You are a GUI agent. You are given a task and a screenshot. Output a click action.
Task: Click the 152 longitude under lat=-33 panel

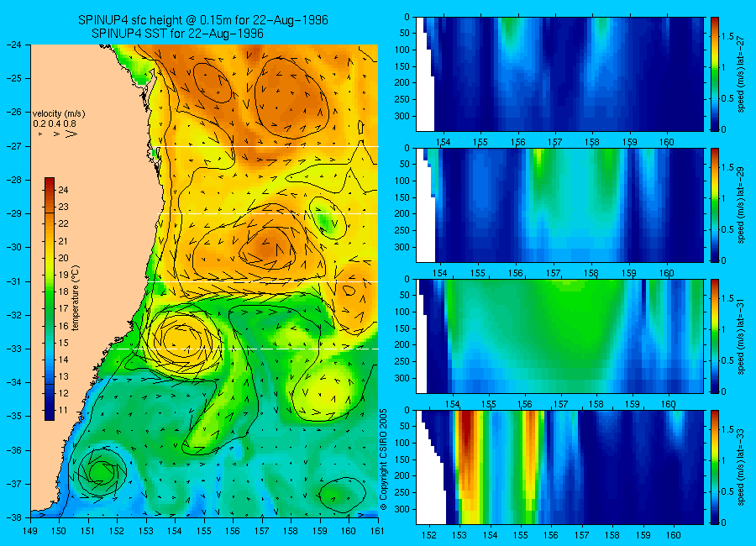point(428,535)
